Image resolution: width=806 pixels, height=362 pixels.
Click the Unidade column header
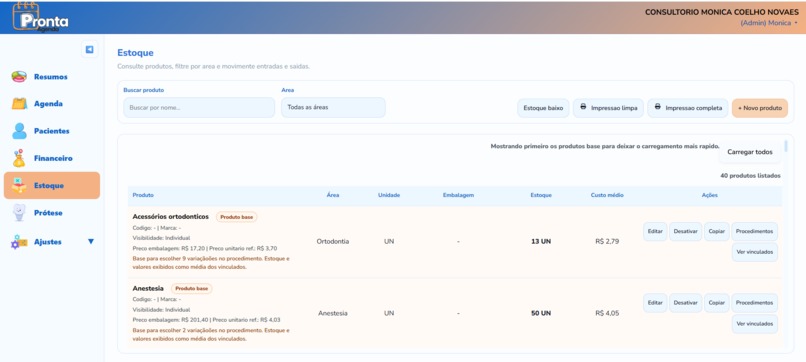click(389, 195)
